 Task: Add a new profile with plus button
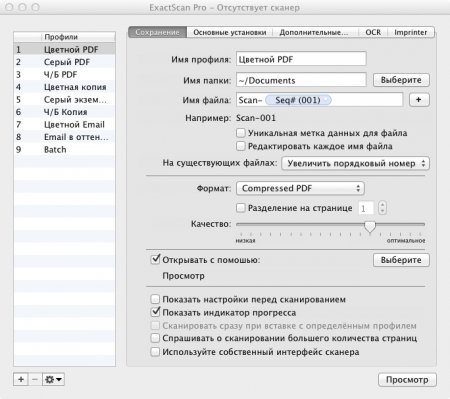[21, 379]
